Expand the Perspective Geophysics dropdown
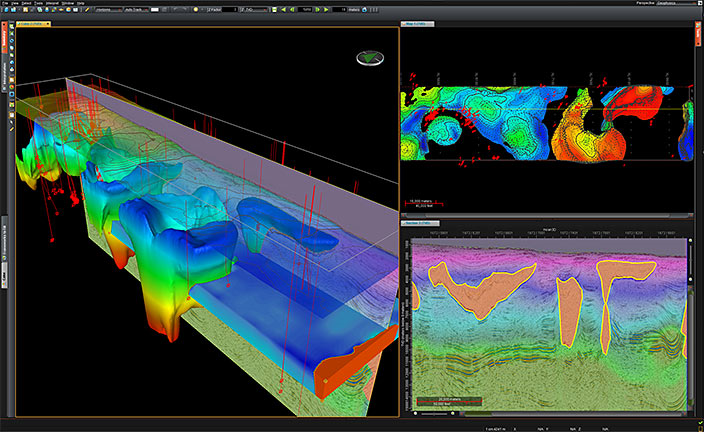The height and width of the screenshot is (432, 704). [x=676, y=3]
